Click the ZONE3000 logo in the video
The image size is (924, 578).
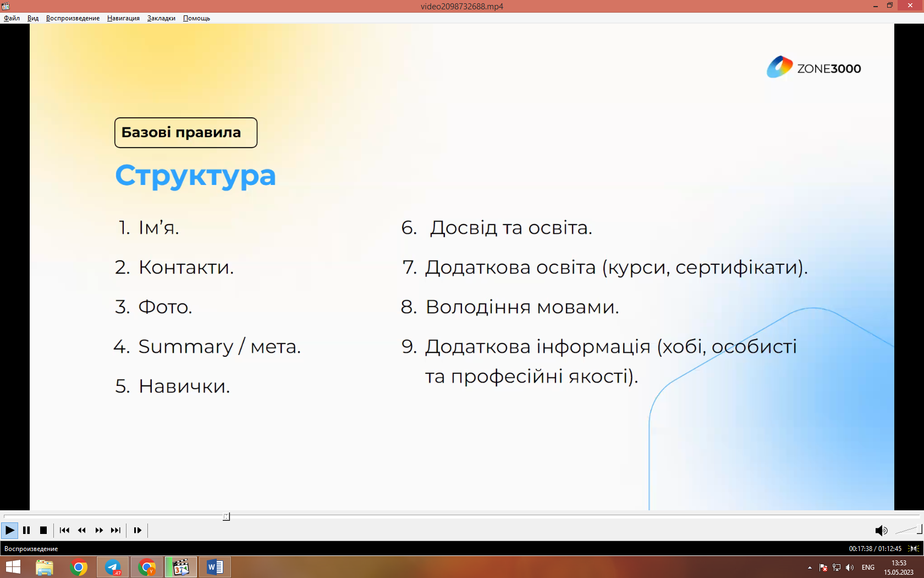814,68
